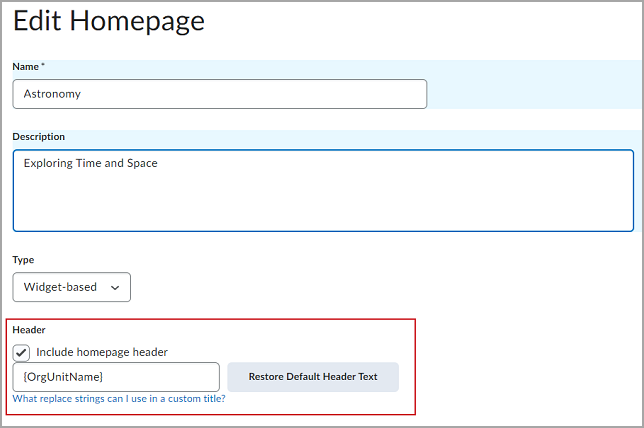644x428 pixels.
Task: Open the Type dropdown showing Widget-based
Action: (x=71, y=287)
